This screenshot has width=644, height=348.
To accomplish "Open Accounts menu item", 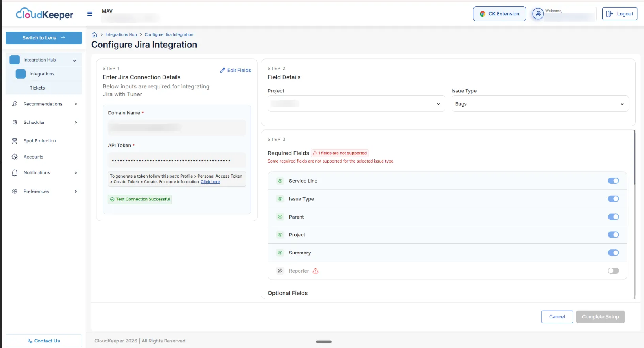I will 34,157.
